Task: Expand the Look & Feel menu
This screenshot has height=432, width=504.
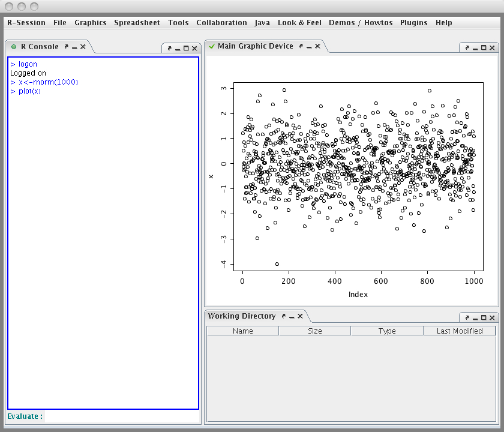Action: click(299, 23)
